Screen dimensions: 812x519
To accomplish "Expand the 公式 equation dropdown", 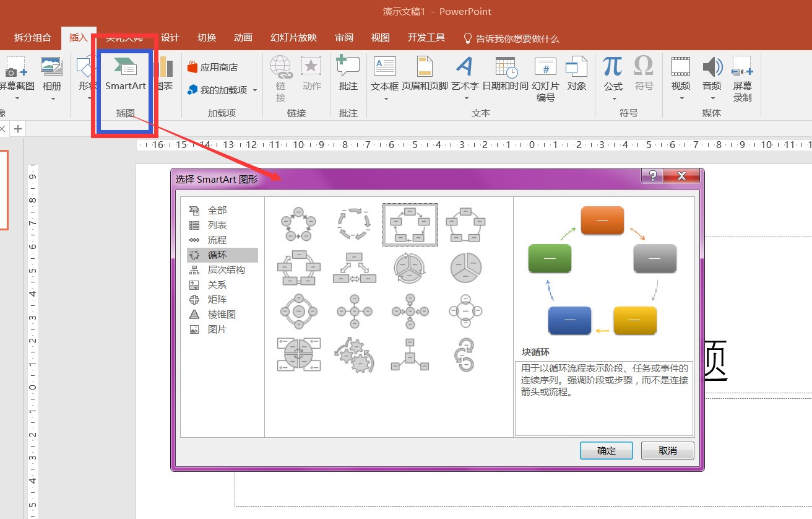I will (613, 98).
